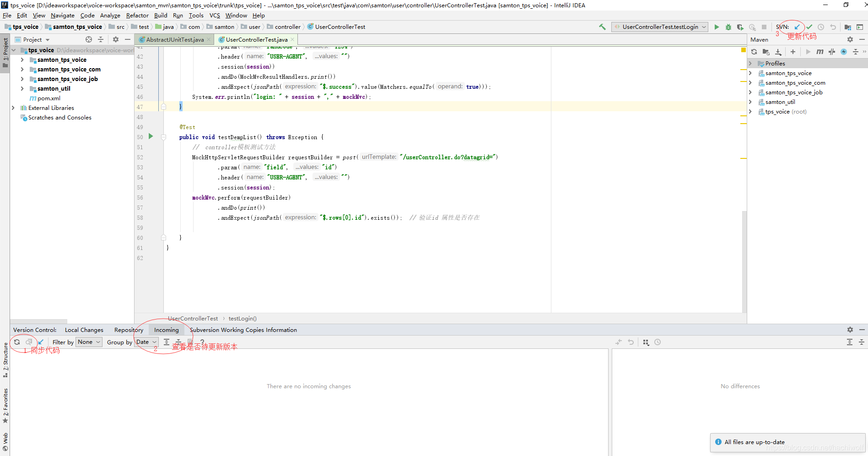This screenshot has height=456, width=868.
Task: Click the Build project hammer icon
Action: coord(602,27)
